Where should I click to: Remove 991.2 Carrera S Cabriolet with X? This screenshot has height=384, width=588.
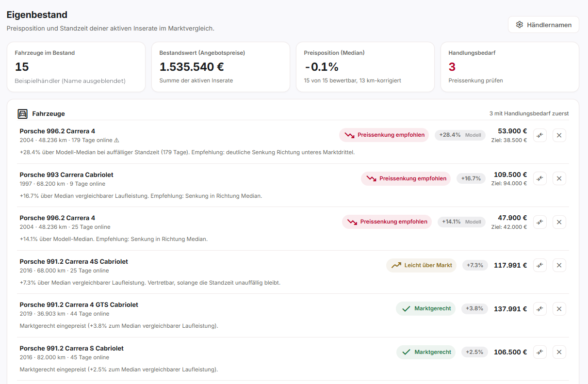559,352
